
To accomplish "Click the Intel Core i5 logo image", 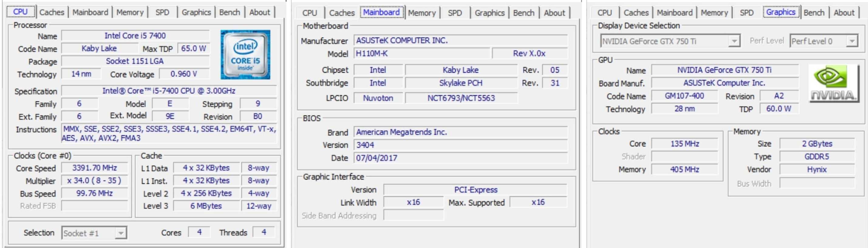I will 245,55.
